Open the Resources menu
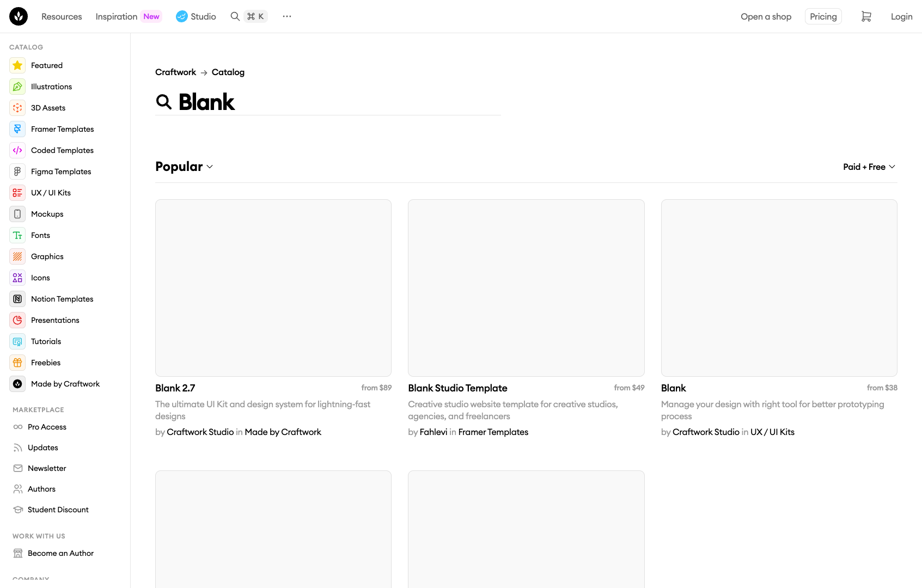 pyautogui.click(x=62, y=16)
